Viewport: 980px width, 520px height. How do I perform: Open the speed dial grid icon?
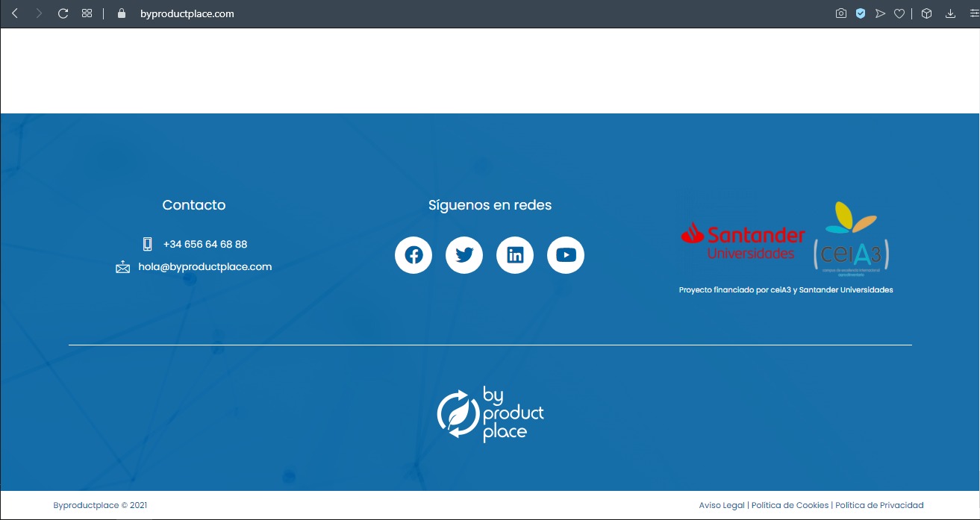87,13
